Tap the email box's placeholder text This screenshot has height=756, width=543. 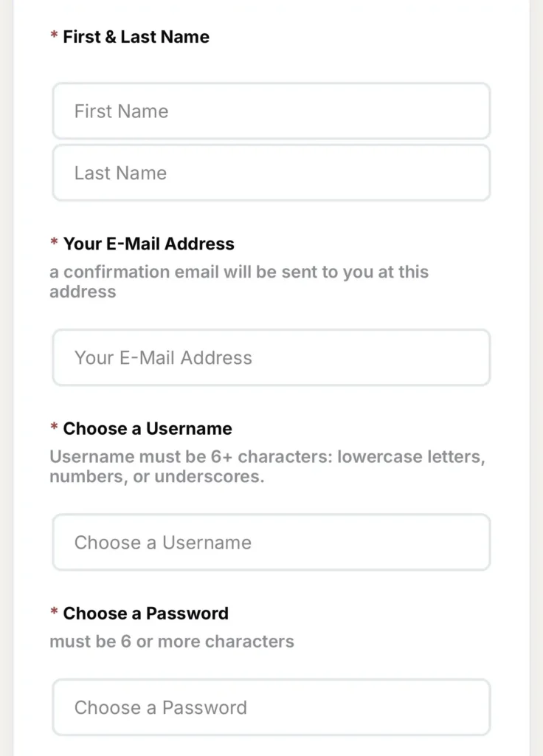click(x=163, y=357)
